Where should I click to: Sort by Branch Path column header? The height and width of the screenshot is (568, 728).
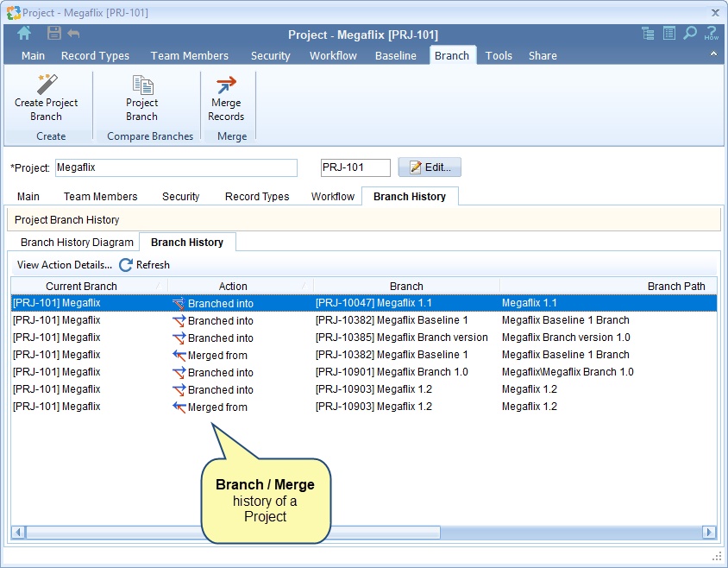(x=608, y=287)
